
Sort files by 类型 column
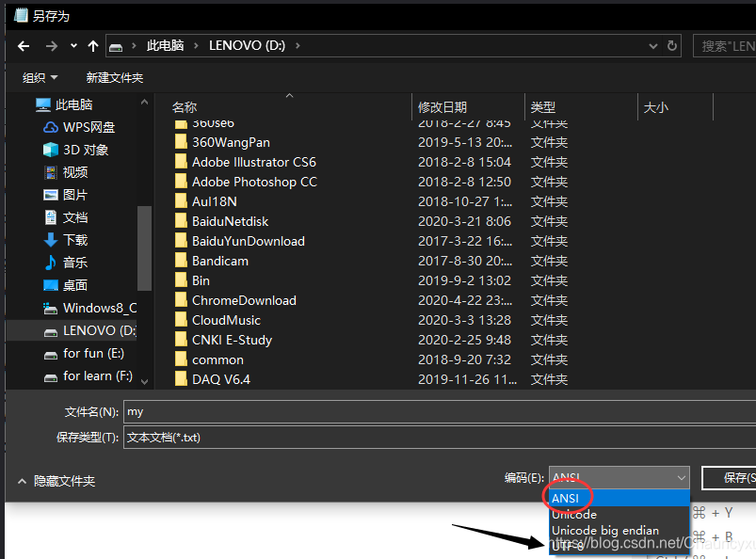pos(543,107)
